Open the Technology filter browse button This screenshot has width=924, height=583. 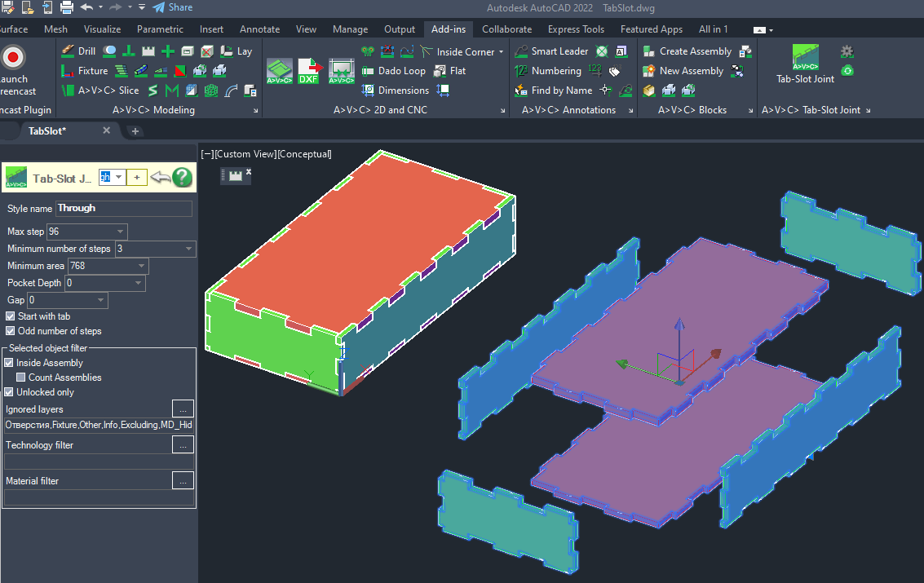183,444
